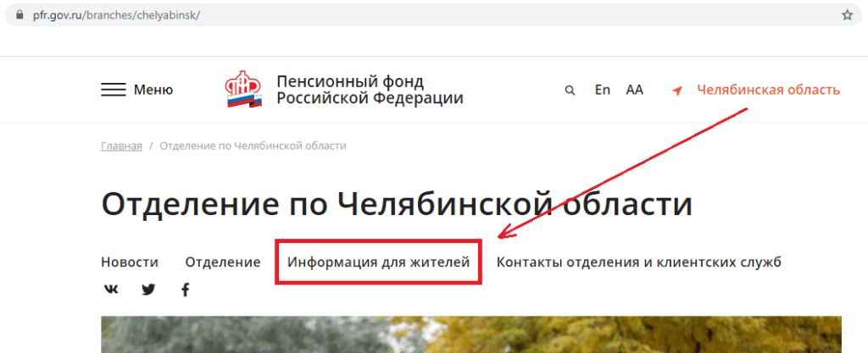Image resolution: width=868 pixels, height=353 pixels.
Task: Click breadcrumb text Отделение по Челябинской области
Action: (253, 146)
